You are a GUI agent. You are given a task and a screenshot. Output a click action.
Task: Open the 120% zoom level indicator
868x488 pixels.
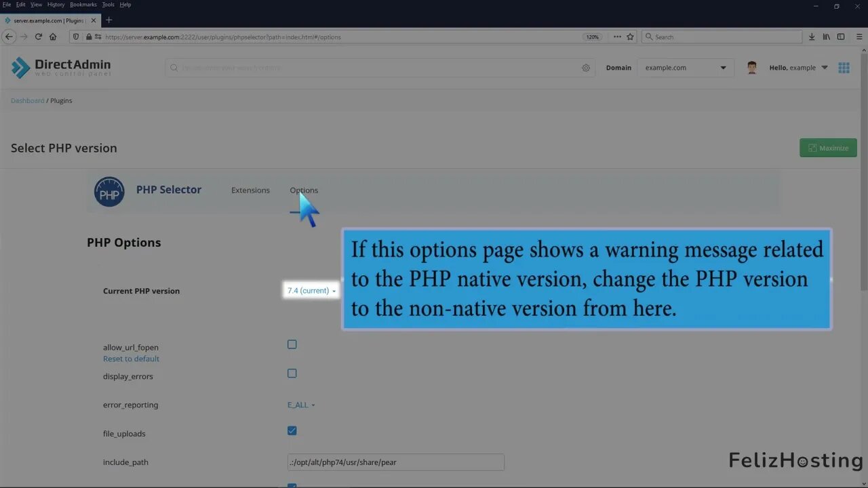pos(593,37)
